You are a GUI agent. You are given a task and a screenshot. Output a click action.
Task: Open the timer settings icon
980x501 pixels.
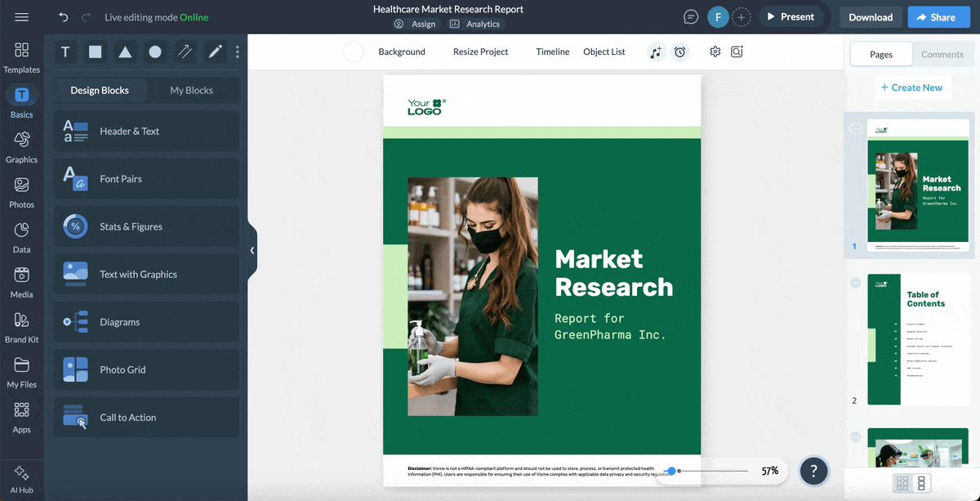tap(680, 51)
